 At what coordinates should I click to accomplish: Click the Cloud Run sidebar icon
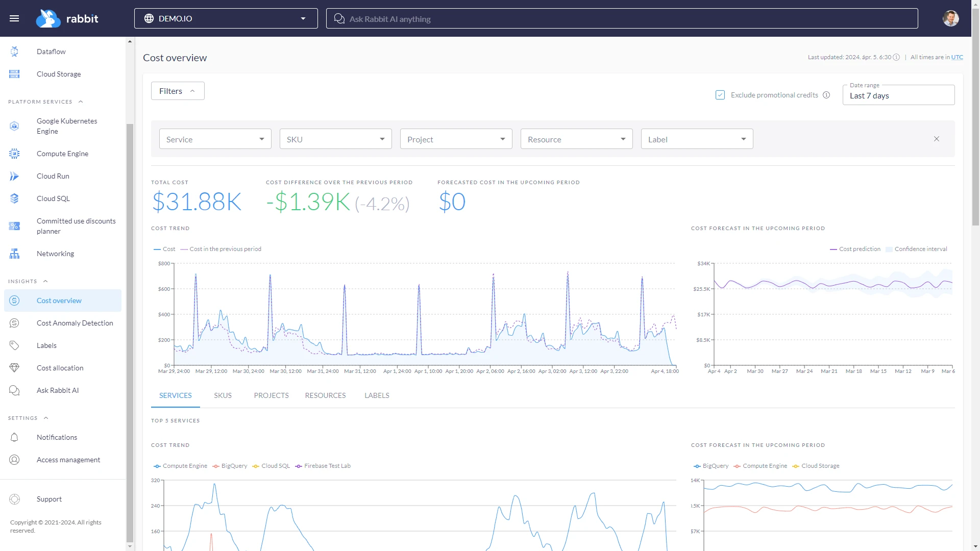pyautogui.click(x=14, y=176)
